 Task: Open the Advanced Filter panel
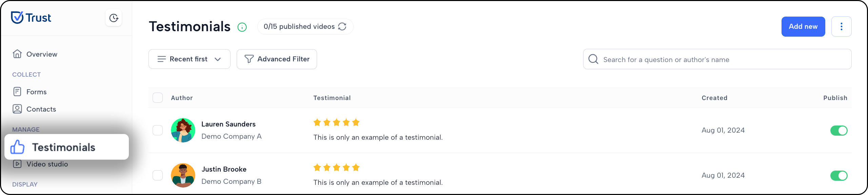pos(277,59)
